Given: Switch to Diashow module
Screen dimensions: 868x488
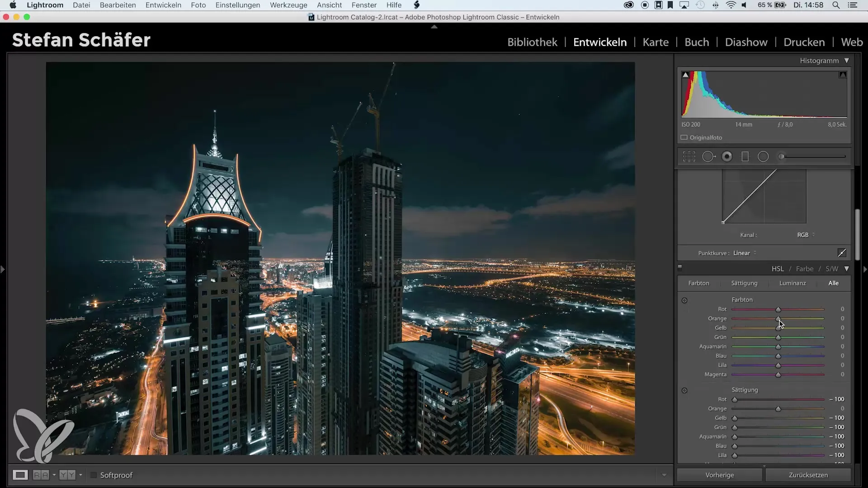Looking at the screenshot, I should pyautogui.click(x=746, y=42).
